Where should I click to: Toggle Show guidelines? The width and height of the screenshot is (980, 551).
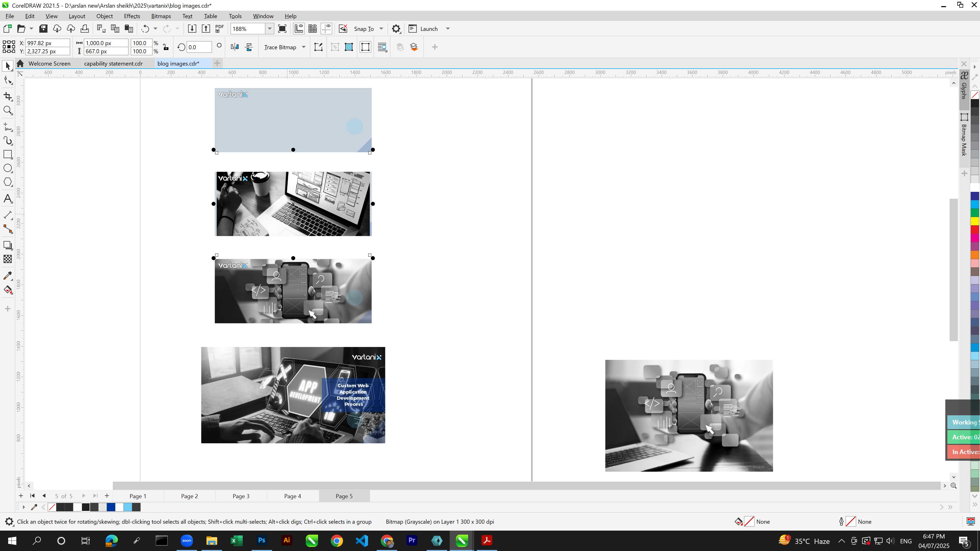pos(326,29)
